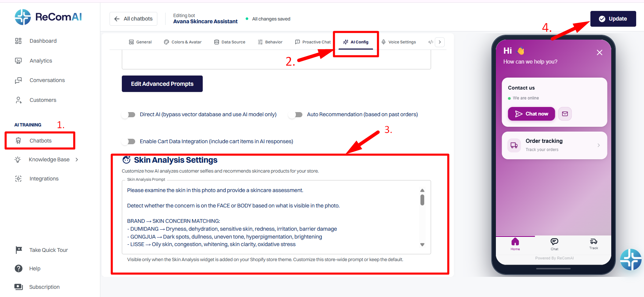The width and height of the screenshot is (644, 297).
Task: Turn on Enable Cart Data Integration switch
Action: [129, 141]
